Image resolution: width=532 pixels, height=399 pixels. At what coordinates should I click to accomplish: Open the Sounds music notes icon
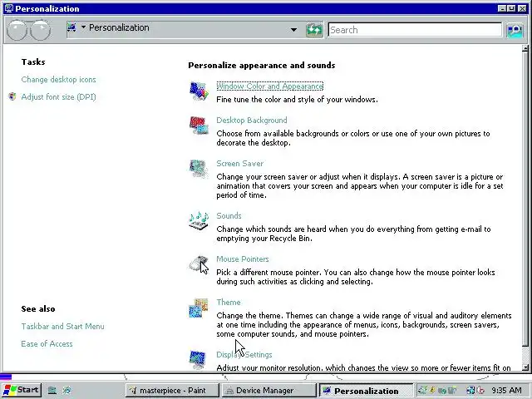point(199,221)
